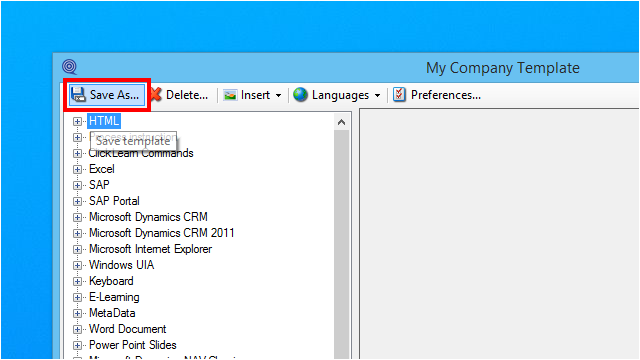Select Microsoft Dynamics CRM in tree
This screenshot has width=640, height=360.
point(148,217)
